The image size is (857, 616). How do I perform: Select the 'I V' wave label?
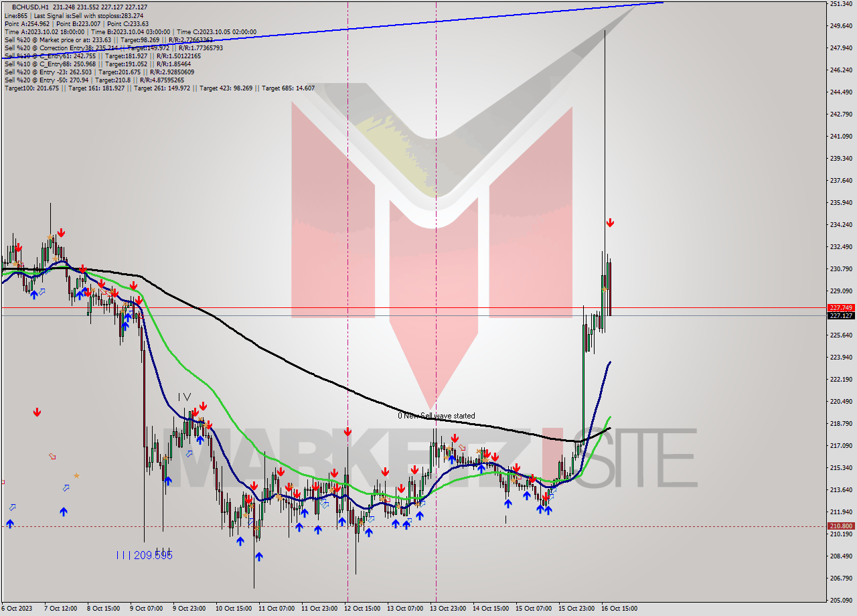tap(184, 397)
